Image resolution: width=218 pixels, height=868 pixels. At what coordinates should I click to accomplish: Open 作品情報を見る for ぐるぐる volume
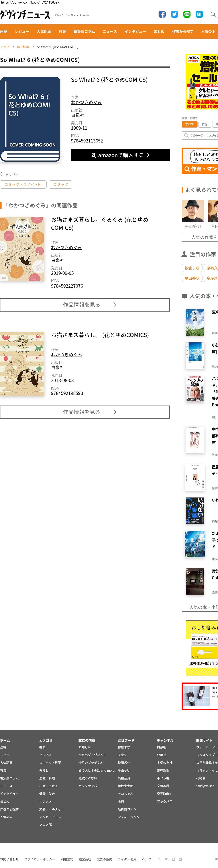pos(85,305)
